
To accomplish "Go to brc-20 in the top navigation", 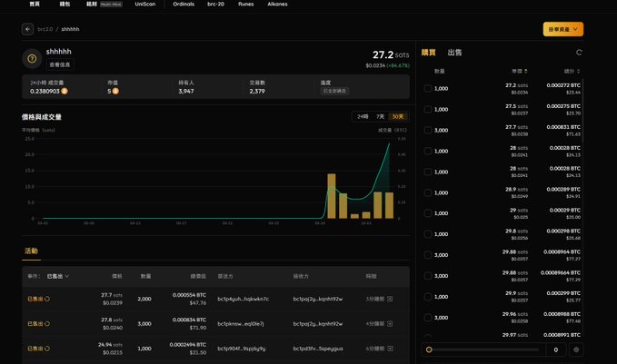I will pyautogui.click(x=215, y=4).
